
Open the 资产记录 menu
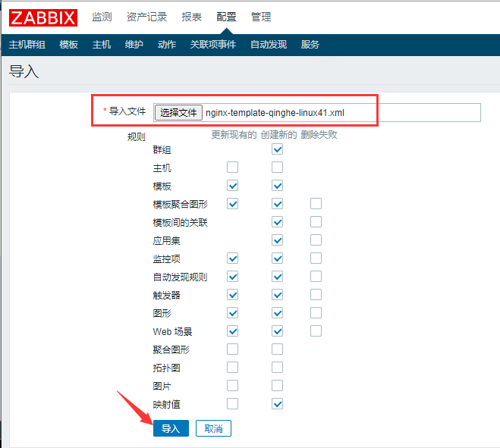146,17
